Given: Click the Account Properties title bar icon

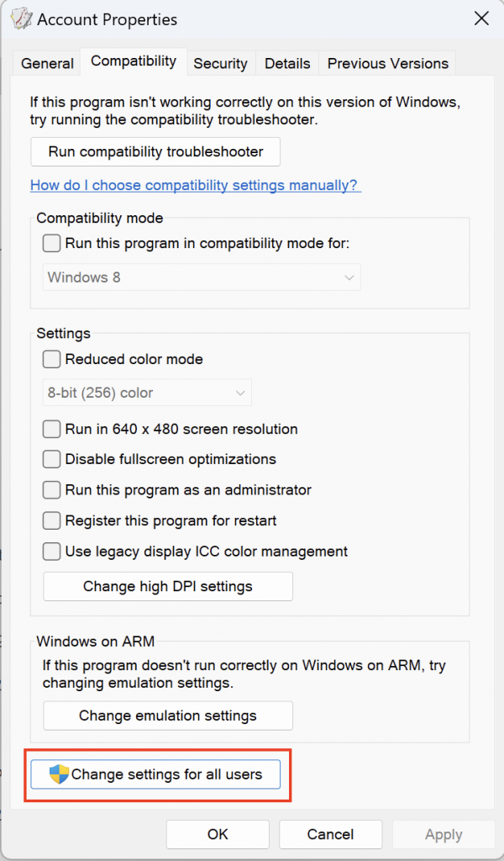Looking at the screenshot, I should [x=21, y=20].
